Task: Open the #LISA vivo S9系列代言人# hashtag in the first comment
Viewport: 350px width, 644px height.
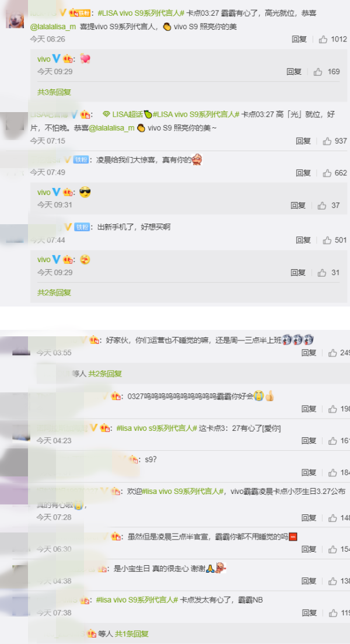Action: click(x=141, y=13)
